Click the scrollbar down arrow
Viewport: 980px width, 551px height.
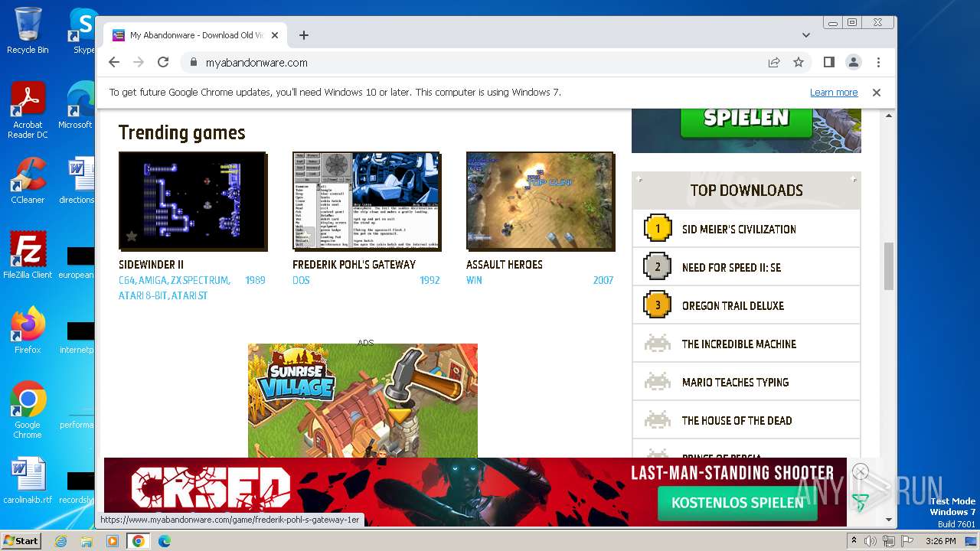pyautogui.click(x=889, y=520)
